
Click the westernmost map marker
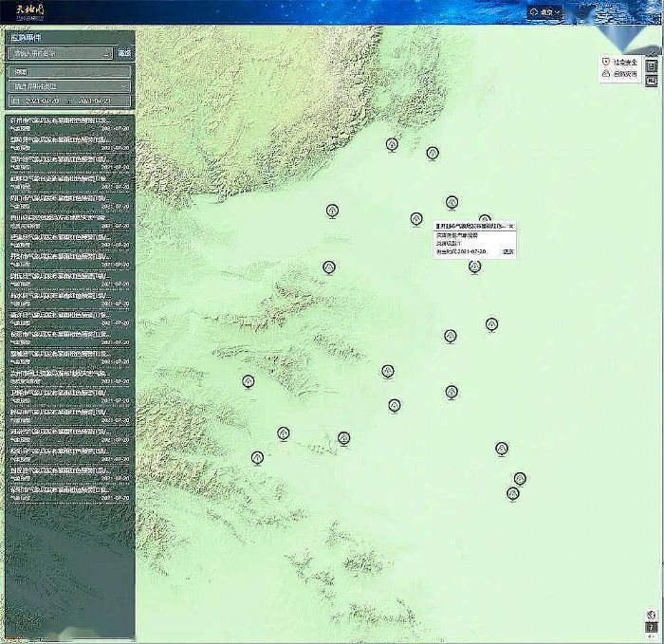[249, 381]
